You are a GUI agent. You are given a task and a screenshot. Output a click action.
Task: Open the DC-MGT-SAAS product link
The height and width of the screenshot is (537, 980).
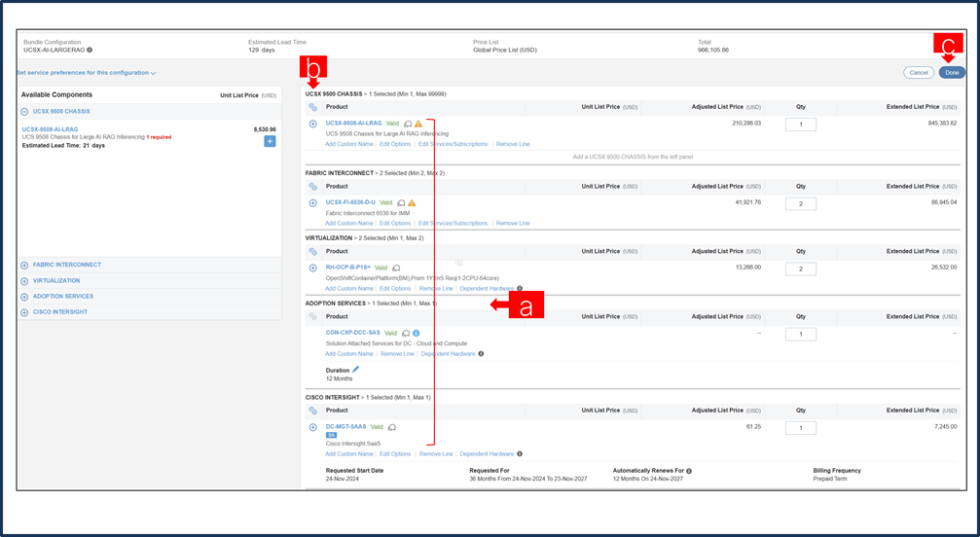(x=345, y=426)
